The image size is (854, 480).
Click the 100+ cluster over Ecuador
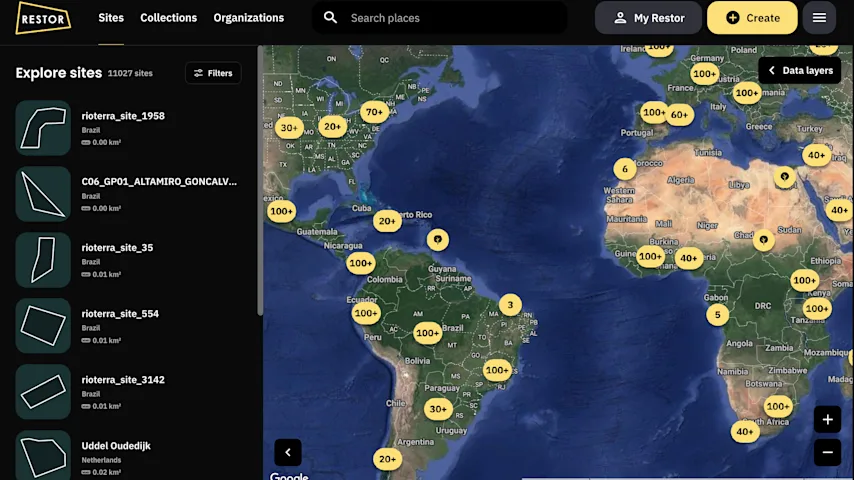tap(365, 313)
